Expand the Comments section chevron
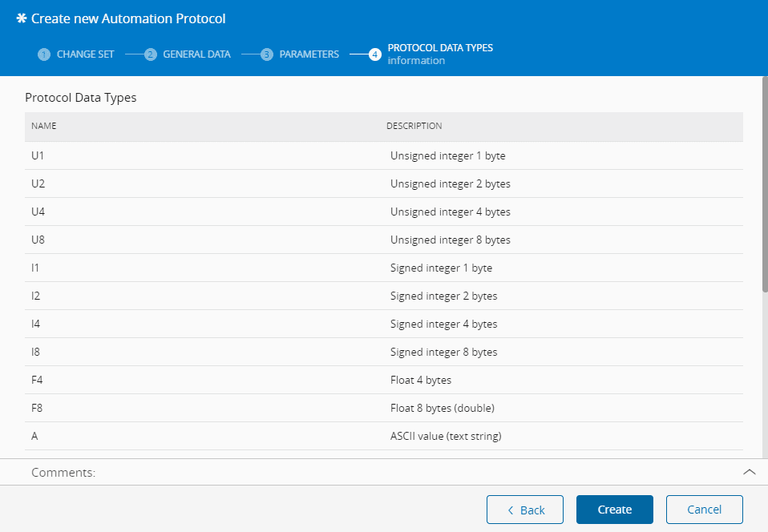This screenshot has height=532, width=768. pos(749,472)
